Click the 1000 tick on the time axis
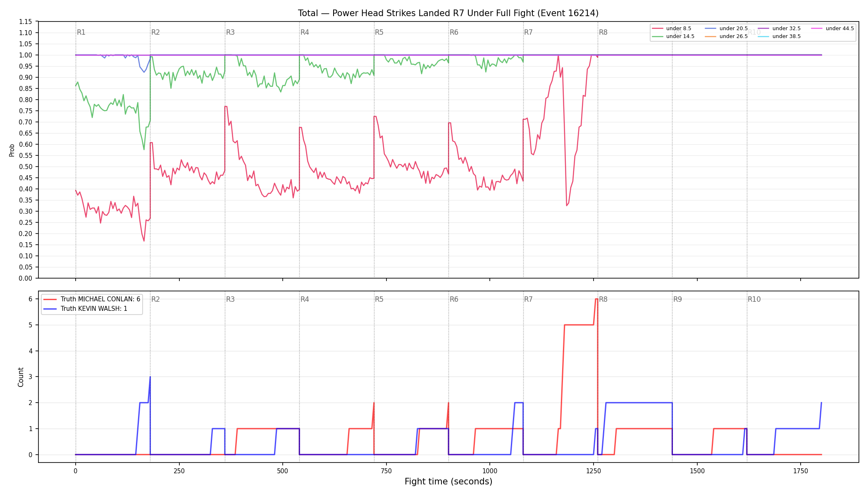 tap(490, 471)
